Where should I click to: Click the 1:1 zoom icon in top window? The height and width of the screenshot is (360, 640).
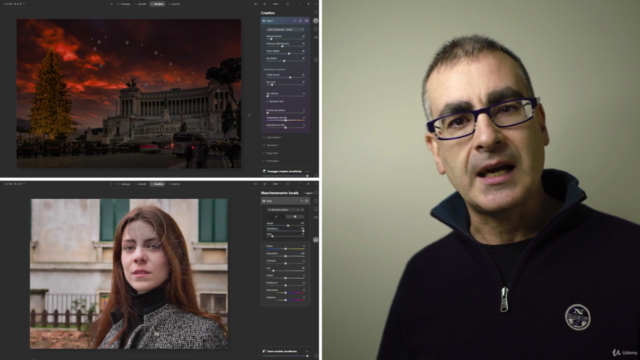(x=256, y=4)
